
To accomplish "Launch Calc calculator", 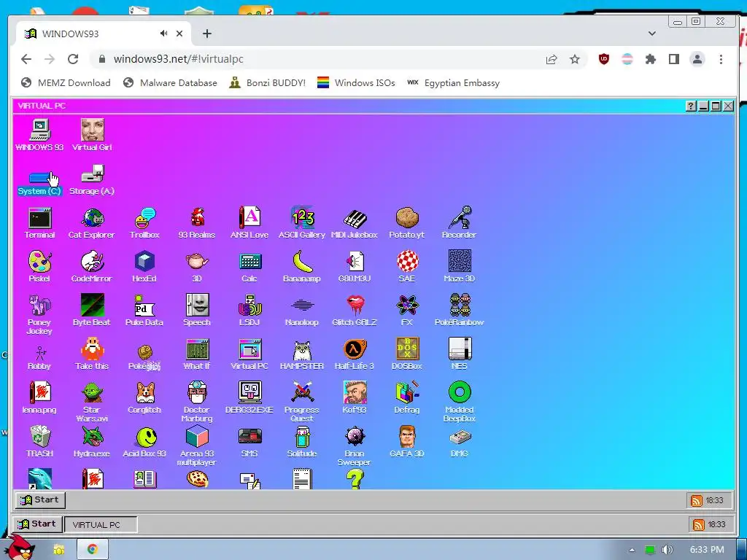I will pyautogui.click(x=249, y=267).
